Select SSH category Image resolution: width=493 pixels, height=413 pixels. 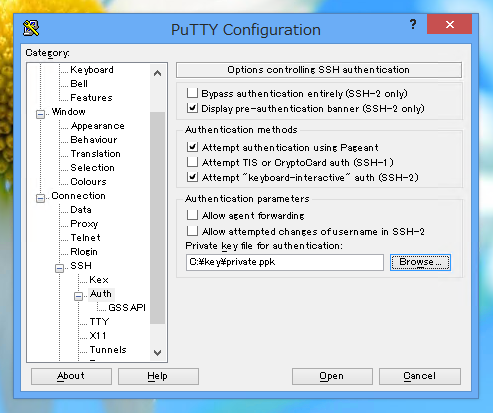[81, 266]
